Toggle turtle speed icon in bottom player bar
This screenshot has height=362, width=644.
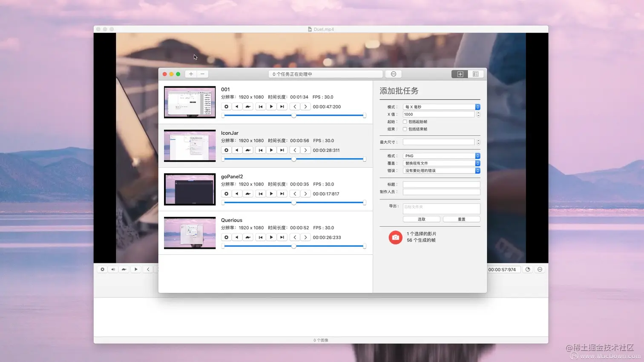tap(124, 269)
